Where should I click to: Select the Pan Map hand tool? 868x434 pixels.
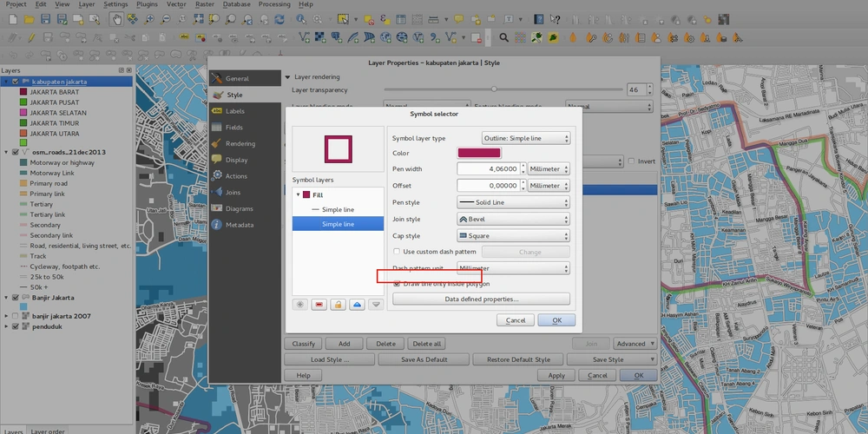117,19
